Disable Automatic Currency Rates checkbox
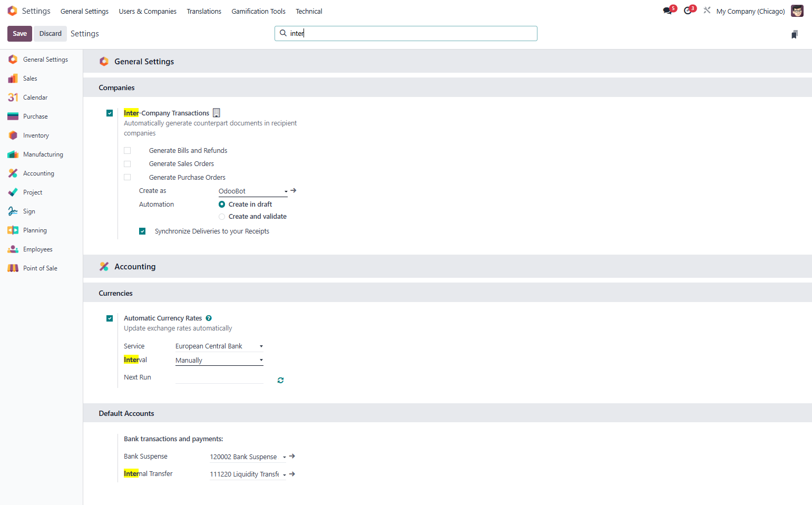Screen dimensions: 812x505 click(110, 318)
